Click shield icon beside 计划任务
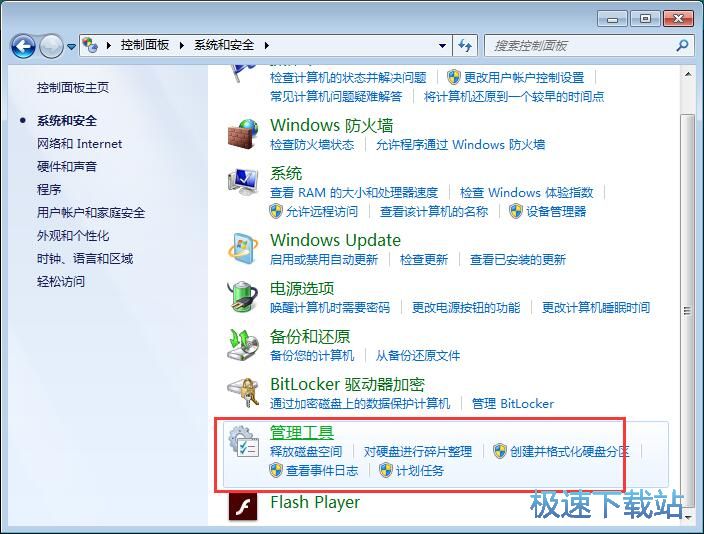 (x=386, y=470)
